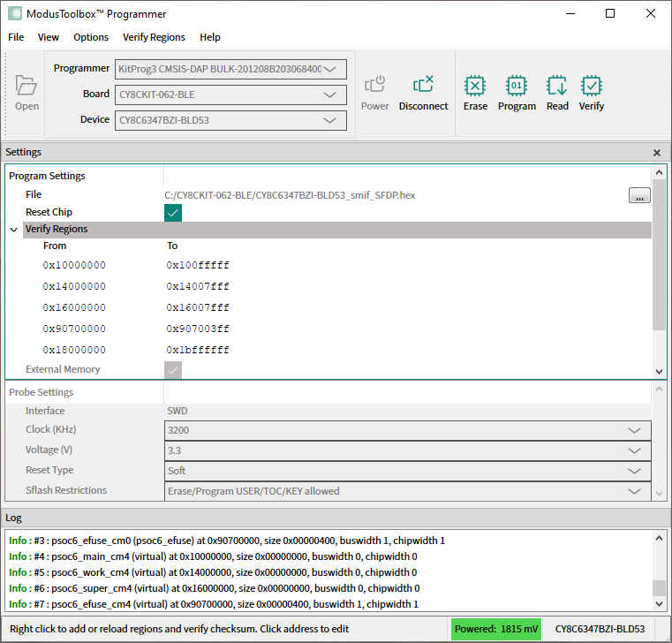Image resolution: width=672 pixels, height=643 pixels.
Task: Toggle the External Memory checkbox
Action: click(173, 370)
